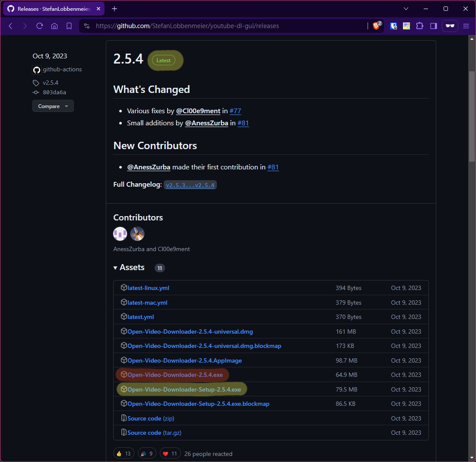The width and height of the screenshot is (476, 462).
Task: Toggle the heart reaction
Action: (170, 453)
